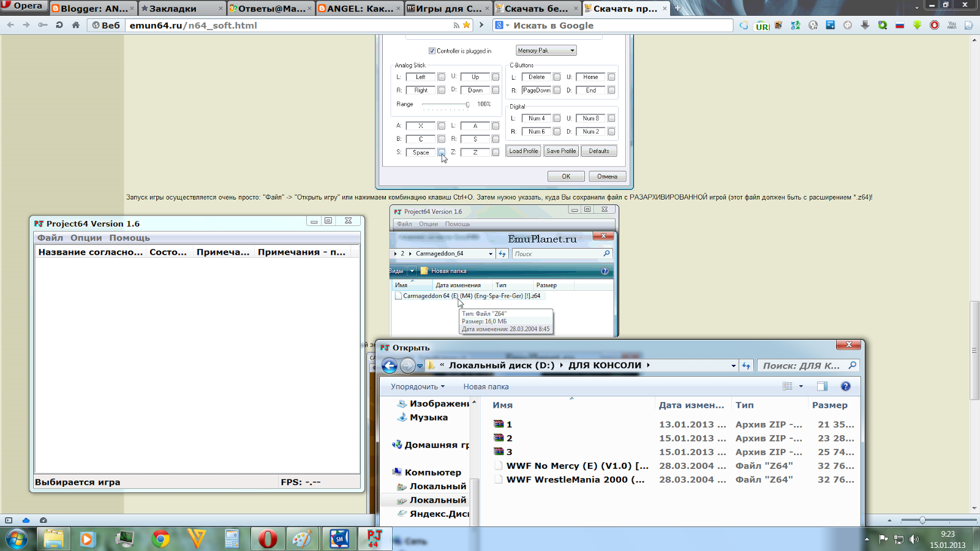Click the Состо… column header in Project64
This screenshot has width=980, height=551.
168,252
